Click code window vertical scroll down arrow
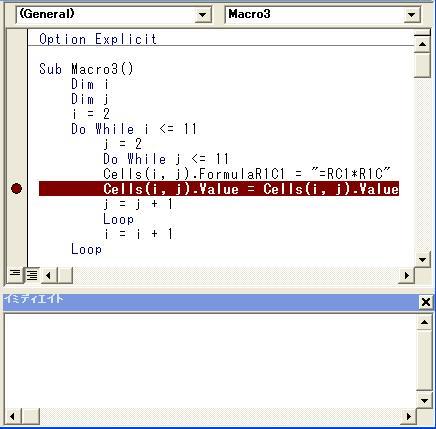The height and width of the screenshot is (429, 436). (423, 259)
